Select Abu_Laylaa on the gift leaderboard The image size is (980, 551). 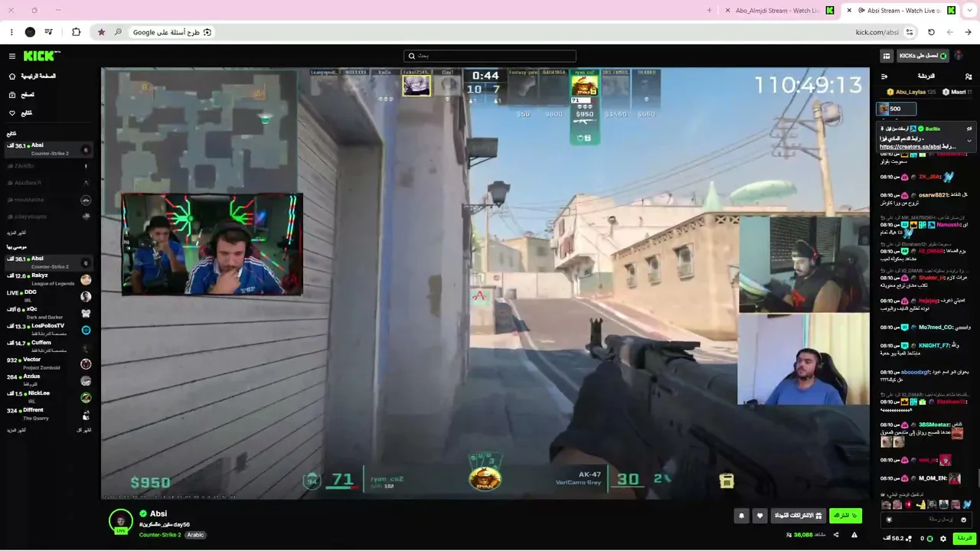point(911,92)
